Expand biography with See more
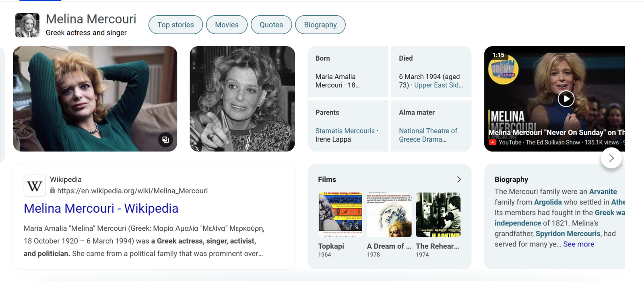The image size is (644, 281). pyautogui.click(x=578, y=244)
